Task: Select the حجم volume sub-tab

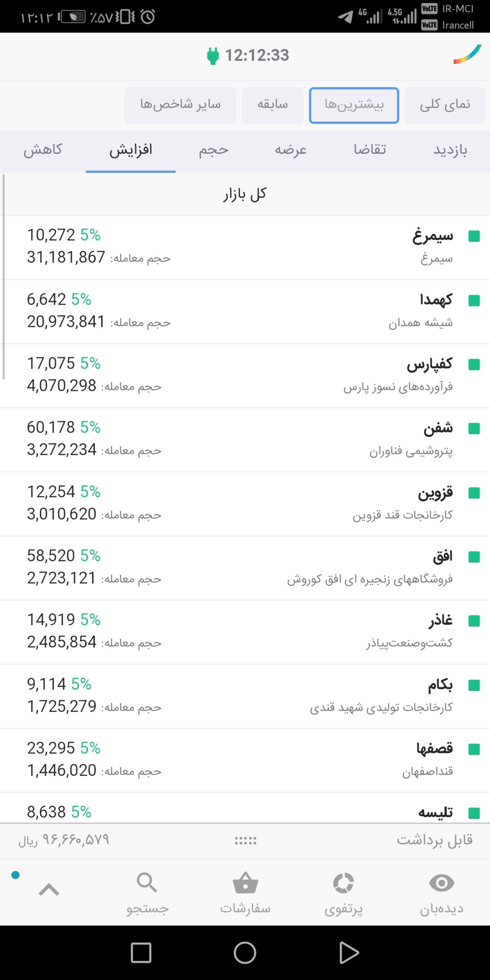Action: pos(213,150)
